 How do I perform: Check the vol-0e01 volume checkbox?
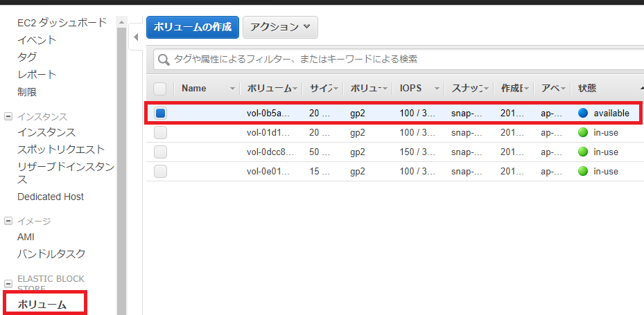pos(160,171)
